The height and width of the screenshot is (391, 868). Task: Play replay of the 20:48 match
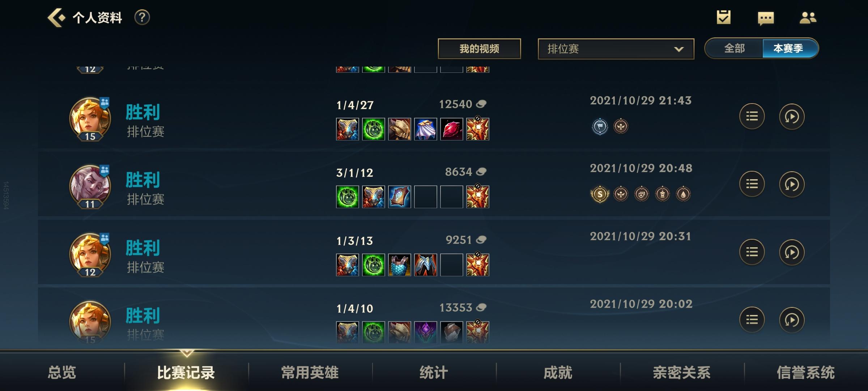coord(792,184)
